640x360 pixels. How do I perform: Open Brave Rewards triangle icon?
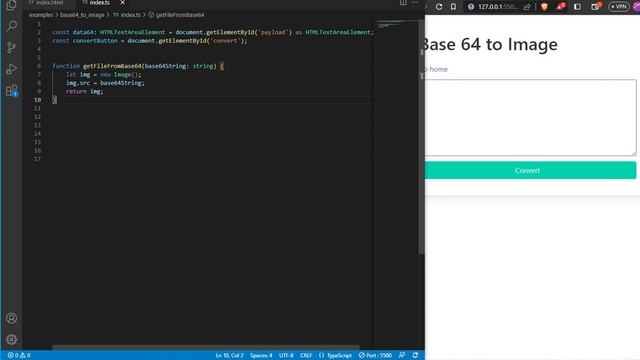tap(561, 6)
